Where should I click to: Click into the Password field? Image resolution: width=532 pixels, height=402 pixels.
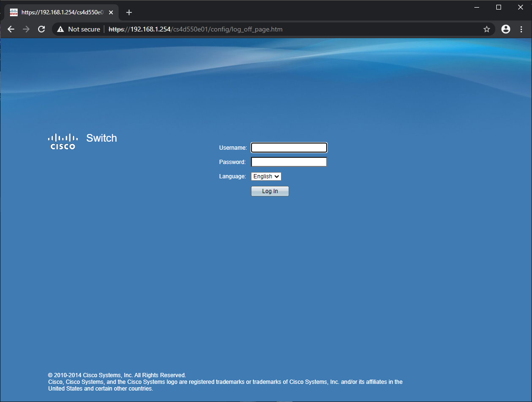tap(289, 162)
